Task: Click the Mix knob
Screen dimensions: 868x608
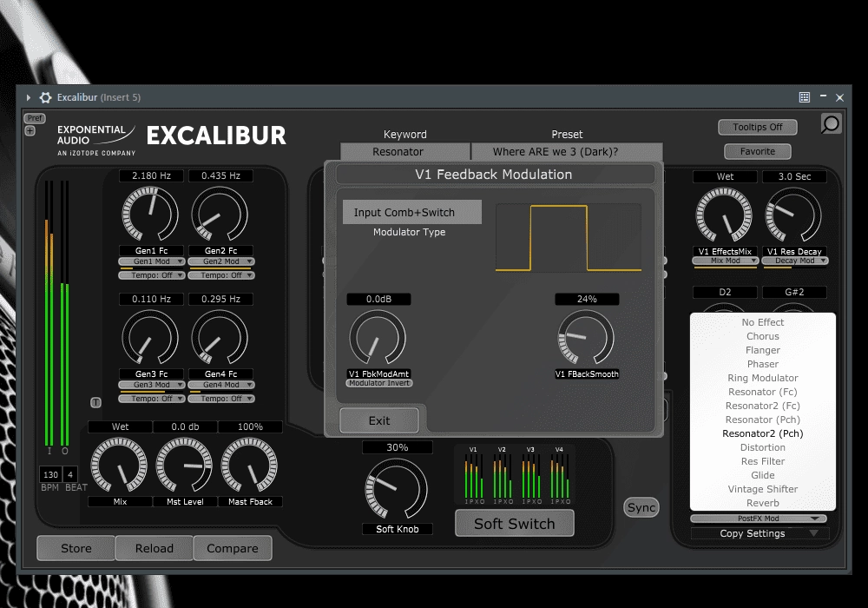Action: click(119, 466)
